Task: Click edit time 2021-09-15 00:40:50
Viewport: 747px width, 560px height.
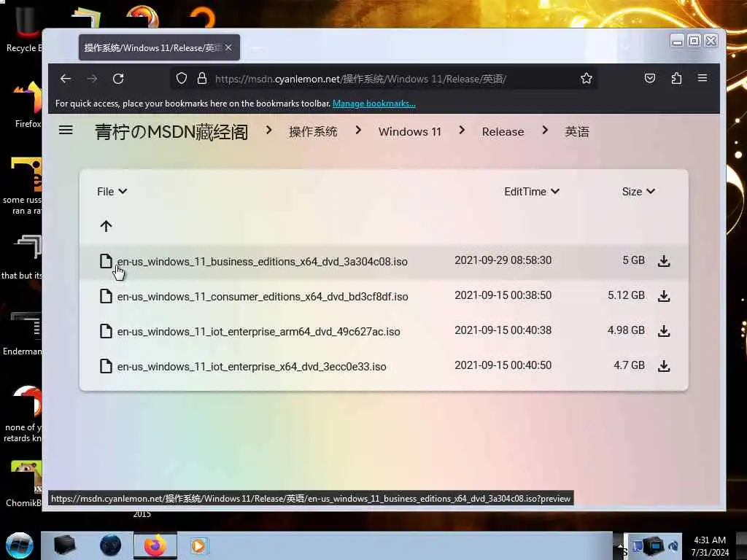Action: point(503,365)
